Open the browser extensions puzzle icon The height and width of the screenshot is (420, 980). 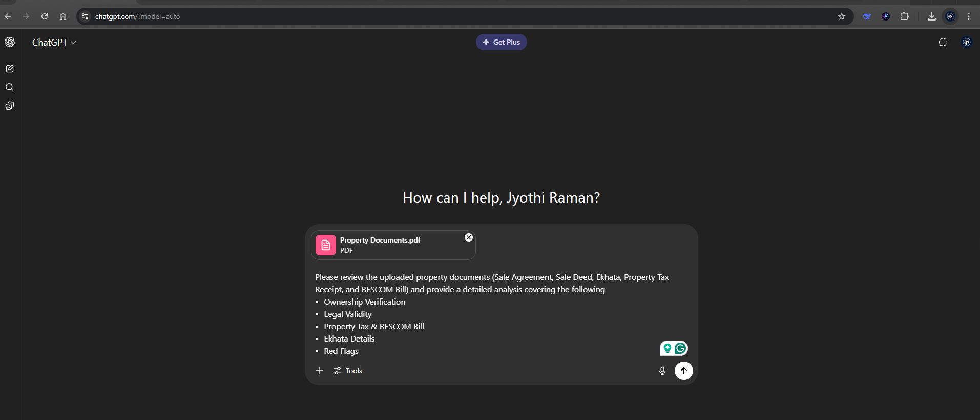[x=904, y=16]
